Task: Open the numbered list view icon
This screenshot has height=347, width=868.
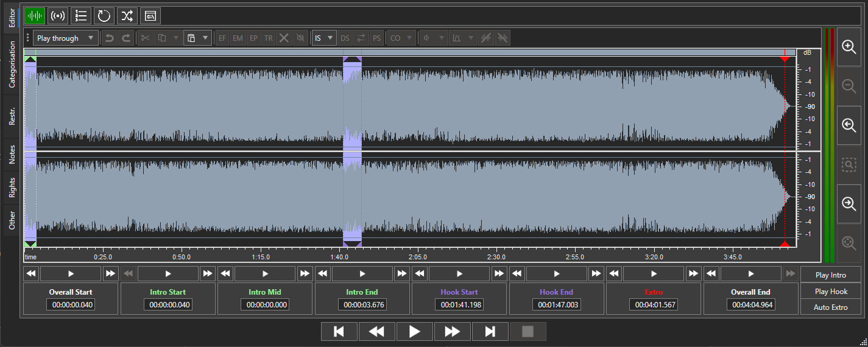Action: (x=81, y=16)
